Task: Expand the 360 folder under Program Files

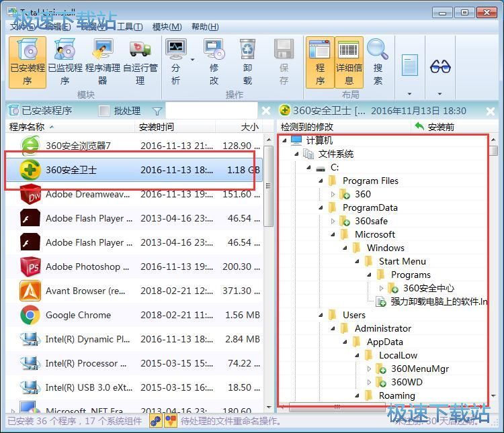Action: (x=333, y=194)
